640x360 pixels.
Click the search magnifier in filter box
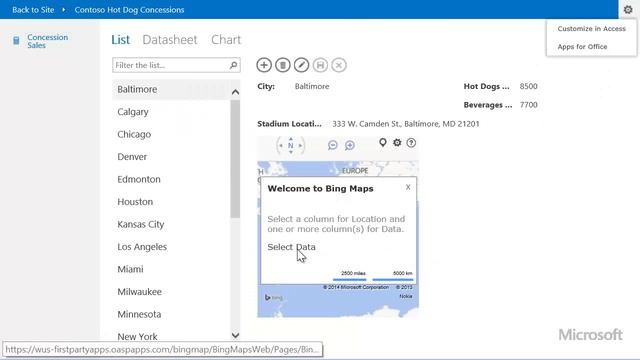coord(233,65)
